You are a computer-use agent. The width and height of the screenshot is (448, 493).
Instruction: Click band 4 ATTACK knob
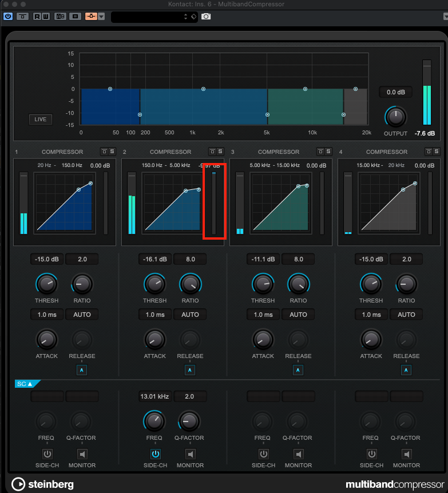371,340
